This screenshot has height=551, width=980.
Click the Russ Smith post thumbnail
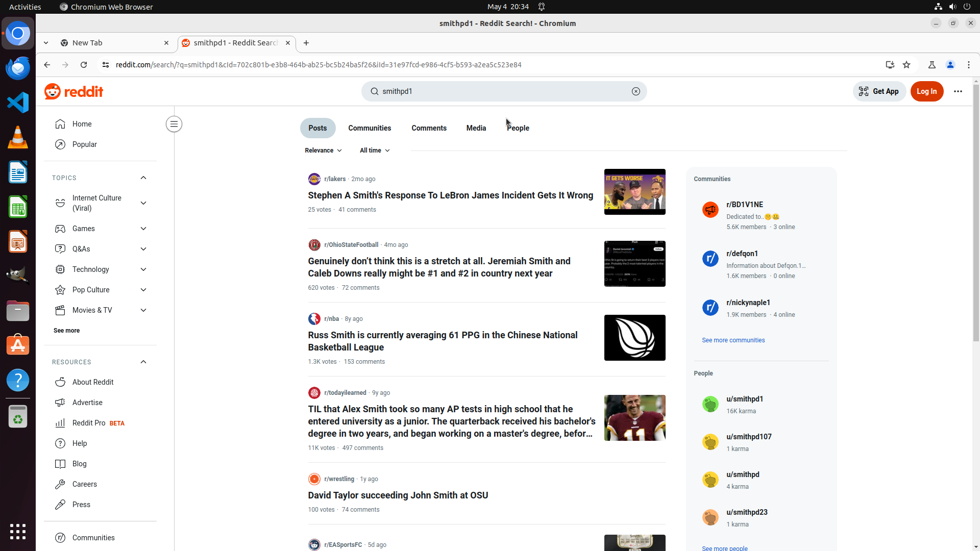634,338
